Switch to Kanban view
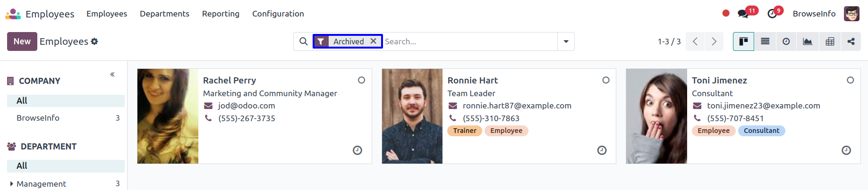Image resolution: width=868 pixels, height=190 pixels. click(743, 41)
